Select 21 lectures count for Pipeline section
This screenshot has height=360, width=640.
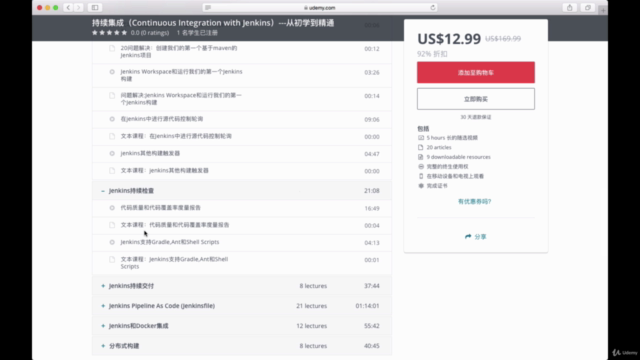tap(311, 306)
